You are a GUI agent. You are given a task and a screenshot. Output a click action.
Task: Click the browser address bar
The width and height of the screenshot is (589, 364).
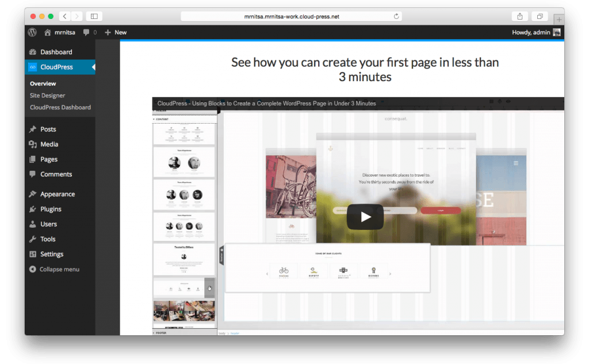pos(288,17)
